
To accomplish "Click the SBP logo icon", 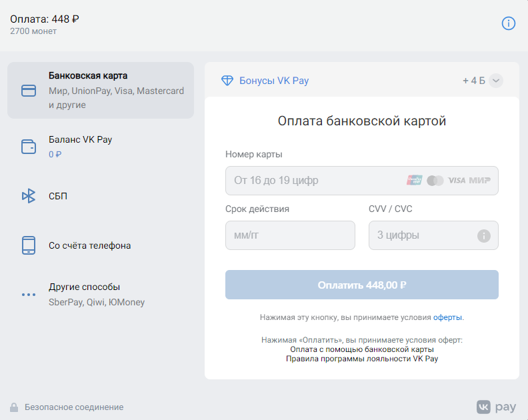I will pos(29,196).
